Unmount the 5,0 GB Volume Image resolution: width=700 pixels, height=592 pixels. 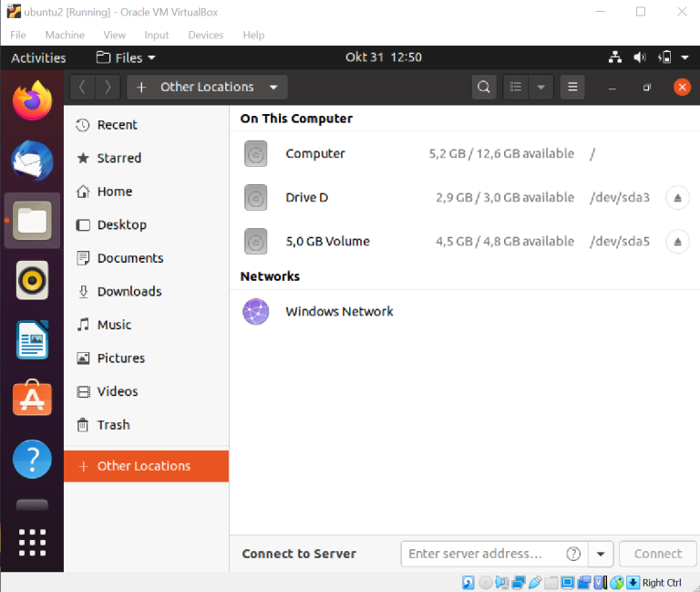677,242
